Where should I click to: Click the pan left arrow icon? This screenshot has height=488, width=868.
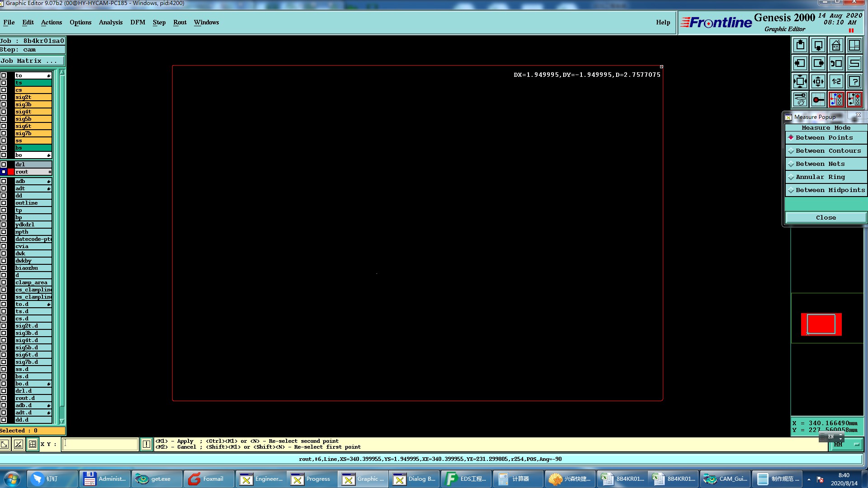(x=800, y=63)
